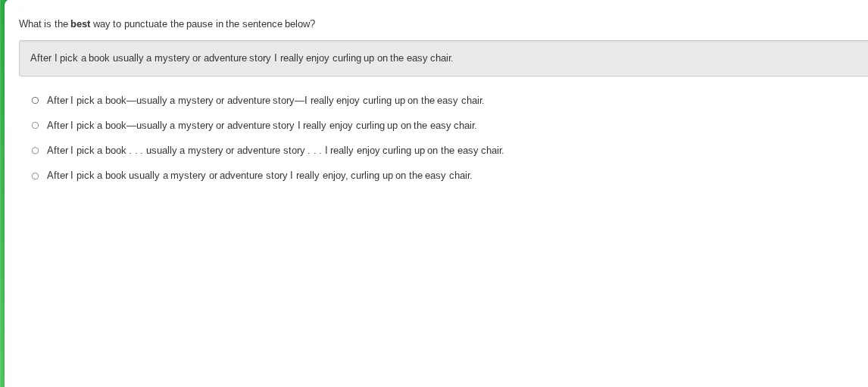The width and height of the screenshot is (868, 387).
Task: Choose the radio button for the single-dash answer
Action: (x=36, y=126)
